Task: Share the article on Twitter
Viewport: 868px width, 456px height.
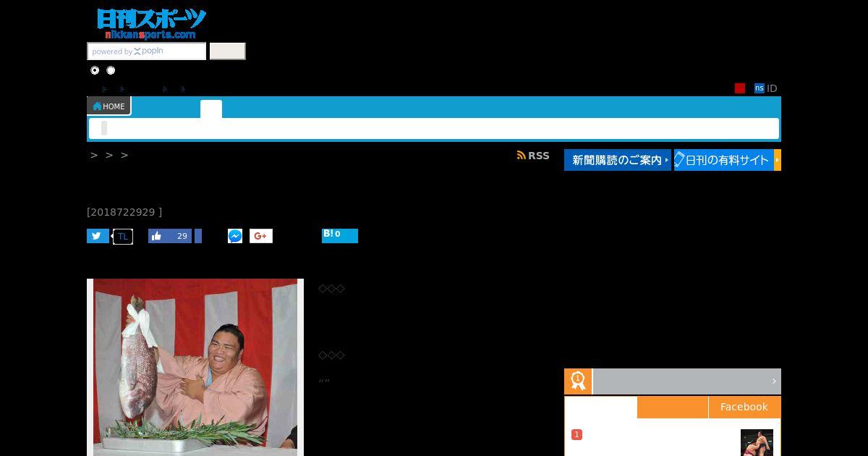Action: coord(98,236)
